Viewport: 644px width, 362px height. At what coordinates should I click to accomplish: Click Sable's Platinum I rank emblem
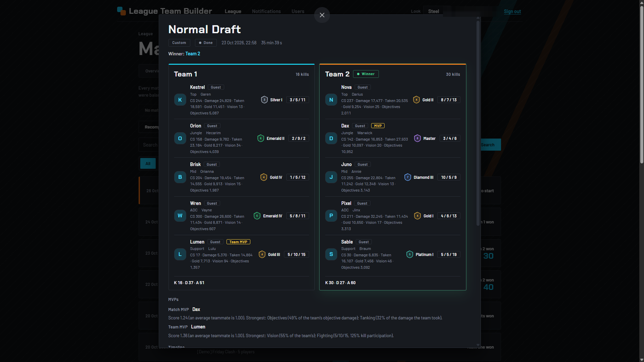click(409, 254)
